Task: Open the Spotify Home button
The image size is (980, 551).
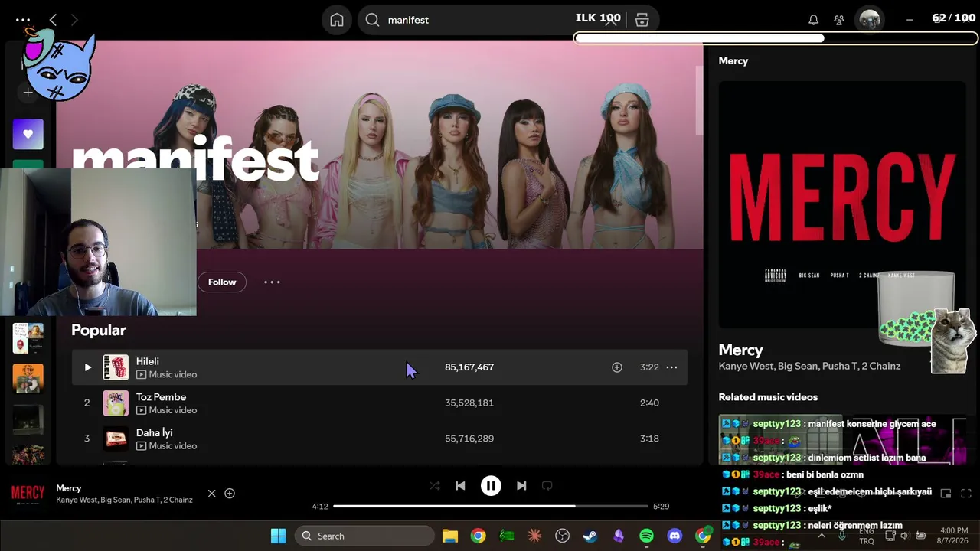Action: [x=337, y=20]
